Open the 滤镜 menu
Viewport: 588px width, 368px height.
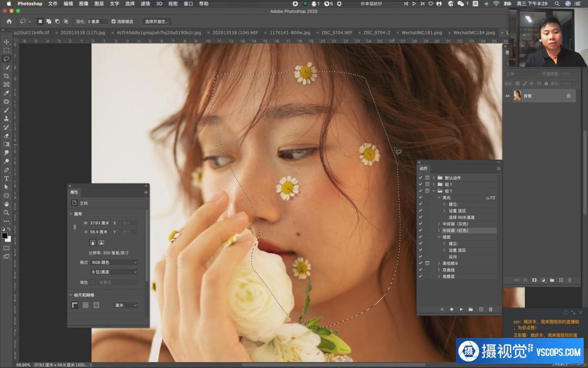coord(145,3)
